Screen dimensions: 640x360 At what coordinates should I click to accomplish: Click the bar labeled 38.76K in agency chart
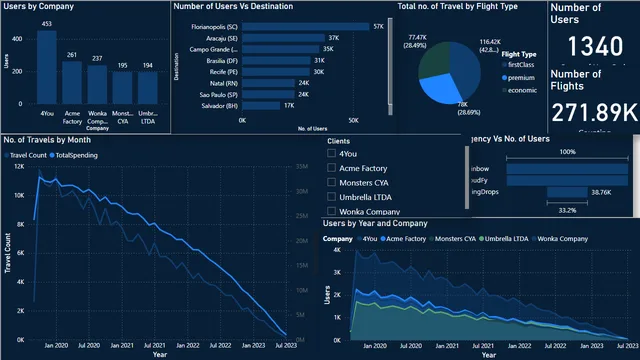(x=567, y=192)
